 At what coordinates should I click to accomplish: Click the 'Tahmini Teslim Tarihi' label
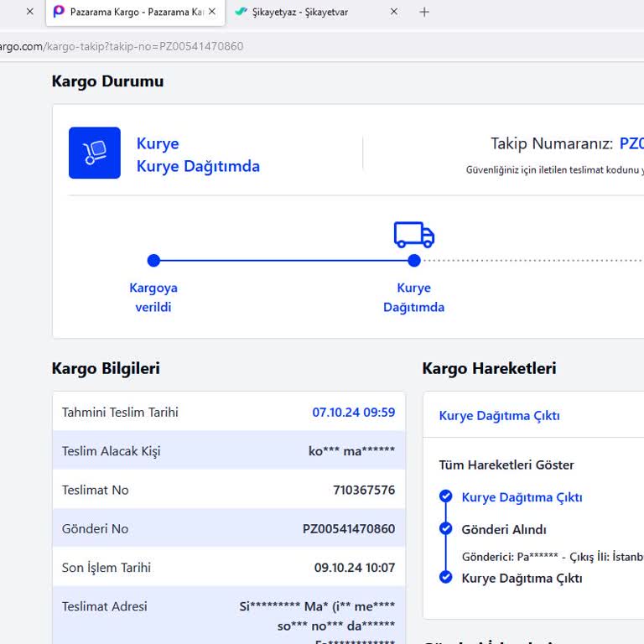[x=120, y=412]
